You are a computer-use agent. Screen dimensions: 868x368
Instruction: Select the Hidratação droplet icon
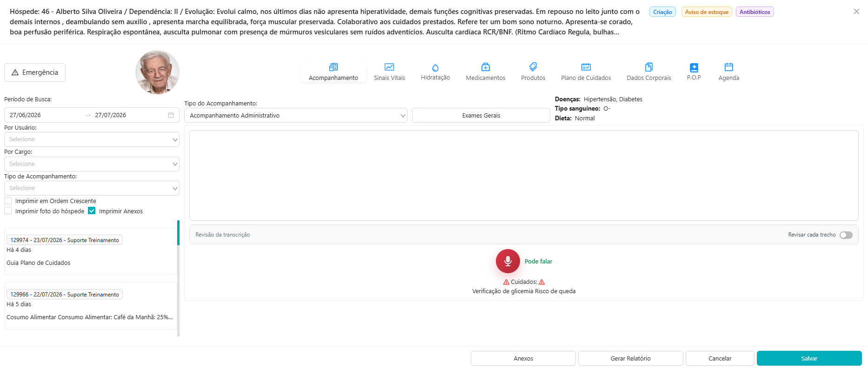pos(435,67)
